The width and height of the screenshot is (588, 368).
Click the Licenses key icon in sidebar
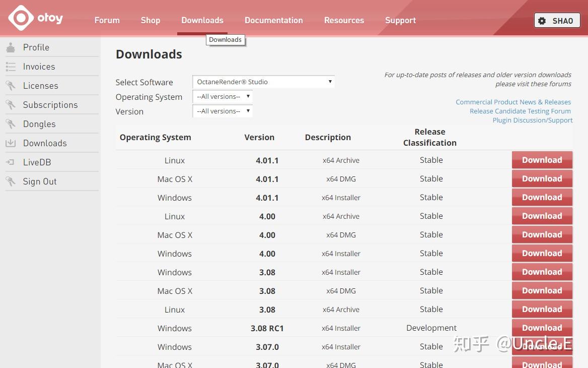(11, 86)
